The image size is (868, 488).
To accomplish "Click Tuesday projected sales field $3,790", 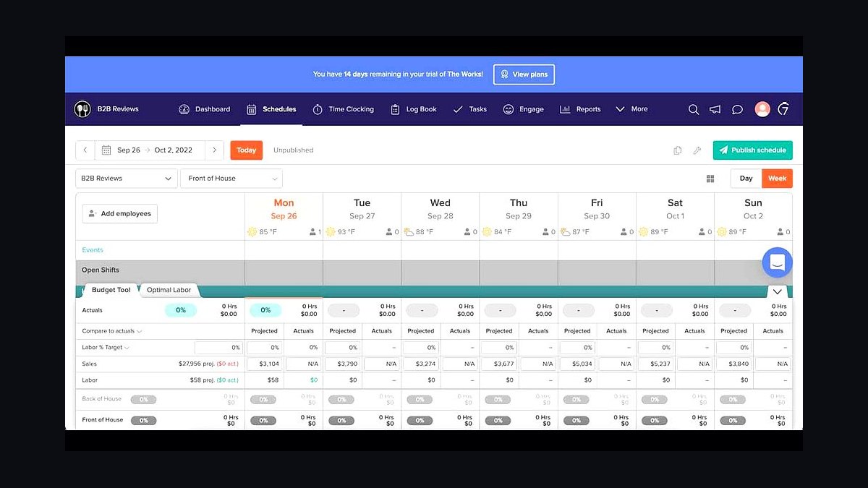I will pyautogui.click(x=342, y=364).
